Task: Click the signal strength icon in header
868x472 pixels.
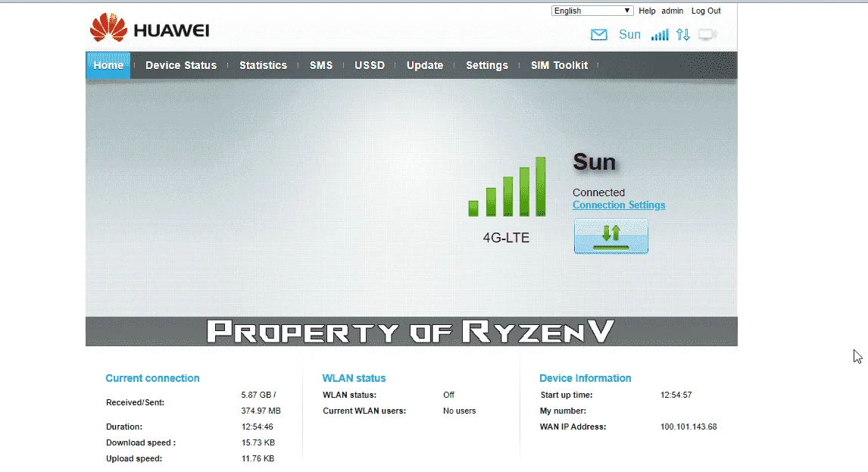Action: pyautogui.click(x=659, y=35)
